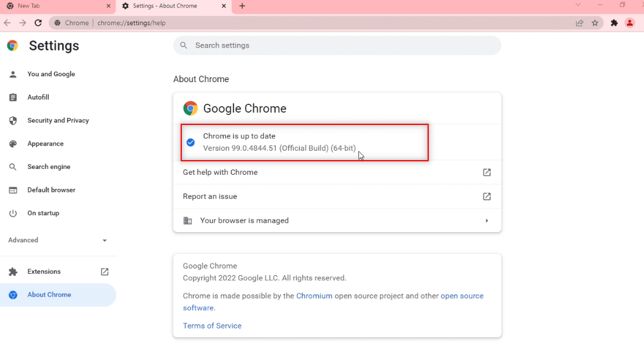This screenshot has height=349, width=644.
Task: Open the Extensions puzzle icon in toolbar
Action: [x=614, y=23]
